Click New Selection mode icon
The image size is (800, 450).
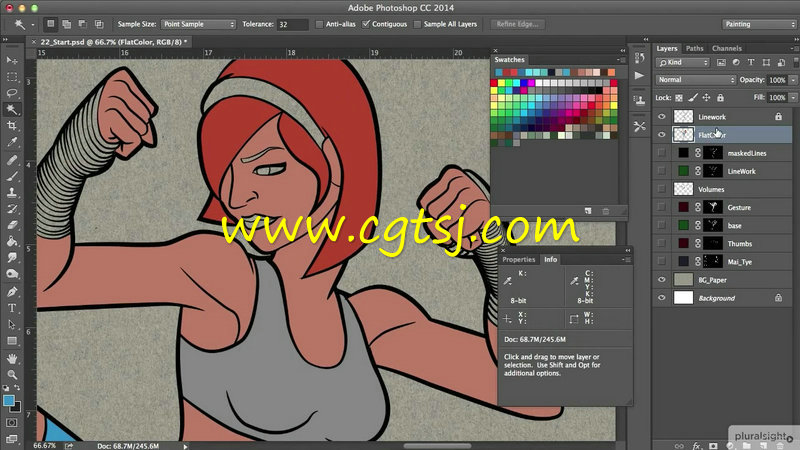click(x=51, y=24)
